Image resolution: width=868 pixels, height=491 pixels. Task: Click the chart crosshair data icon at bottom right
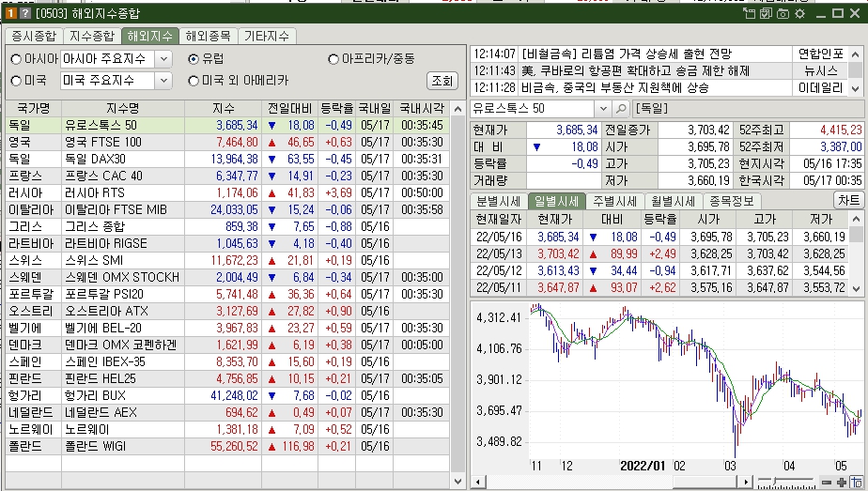pyautogui.click(x=857, y=482)
